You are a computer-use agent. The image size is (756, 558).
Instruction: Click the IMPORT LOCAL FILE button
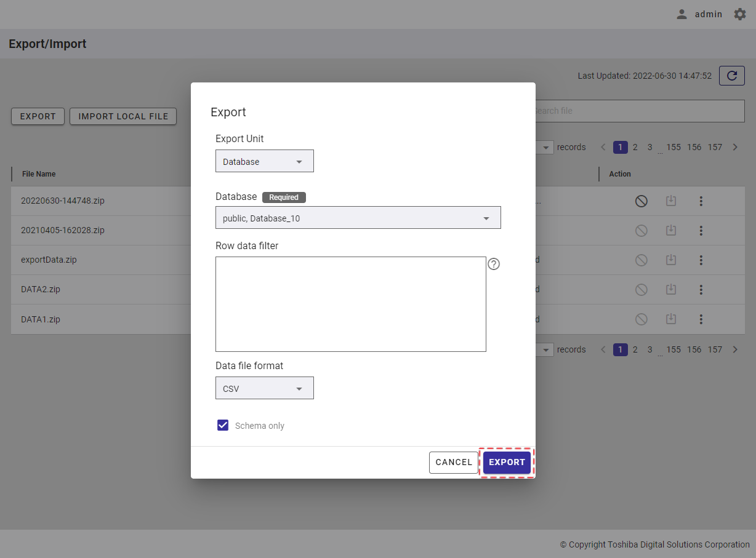point(123,116)
